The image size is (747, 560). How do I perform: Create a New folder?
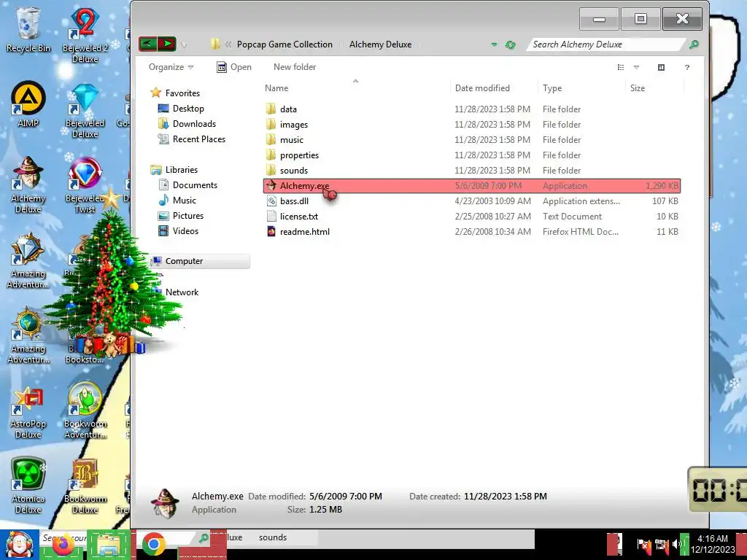295,67
